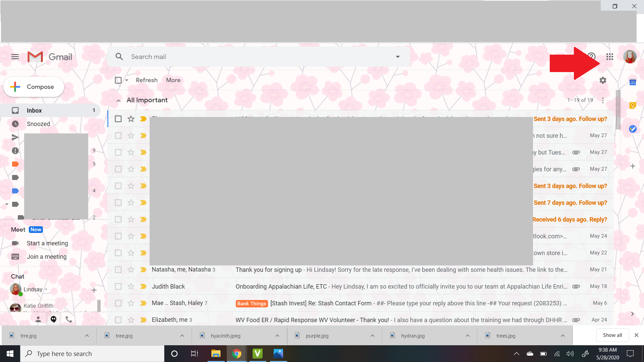The width and height of the screenshot is (644, 362).
Task: Click Refresh button in Gmail toolbar
Action: (x=147, y=80)
